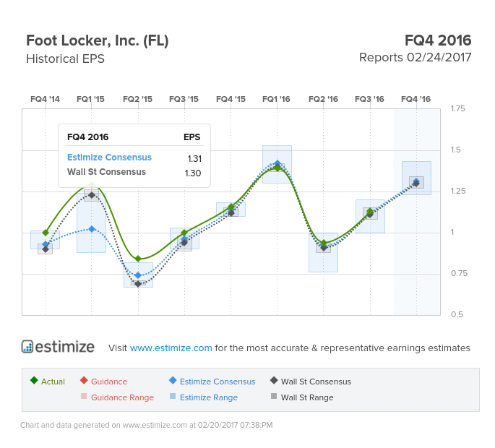This screenshot has width=495, height=448.
Task: Select the FQ4 '16 axis label
Action: (x=416, y=99)
